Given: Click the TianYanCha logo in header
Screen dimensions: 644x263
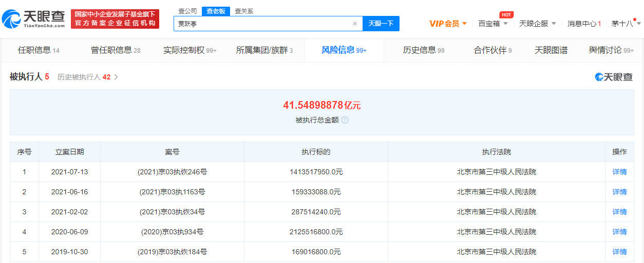Looking at the screenshot, I should (x=34, y=19).
